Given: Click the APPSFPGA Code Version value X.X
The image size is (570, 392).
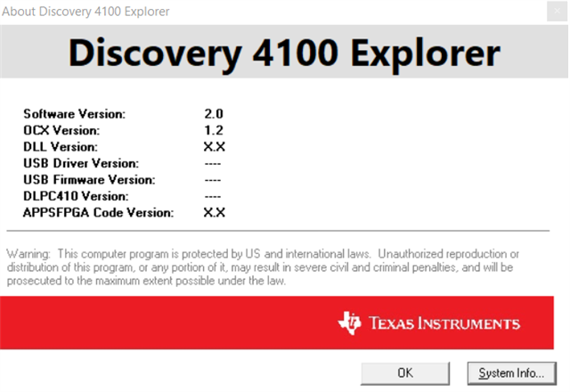Looking at the screenshot, I should (x=214, y=212).
